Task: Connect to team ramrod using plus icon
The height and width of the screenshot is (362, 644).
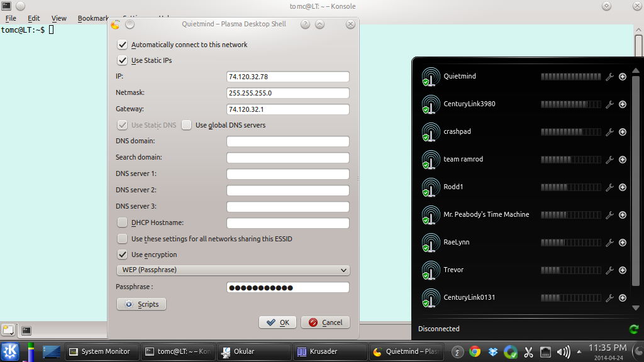Action: pyautogui.click(x=623, y=160)
